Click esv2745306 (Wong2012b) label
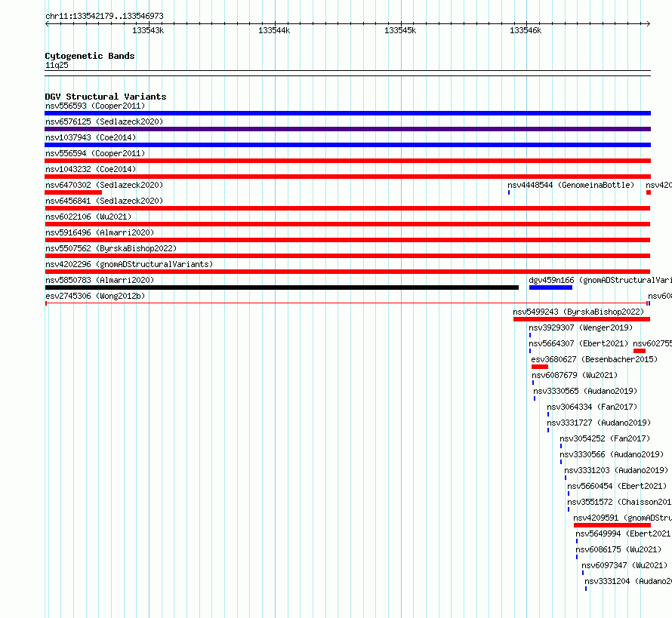The image size is (672, 618). (95, 296)
